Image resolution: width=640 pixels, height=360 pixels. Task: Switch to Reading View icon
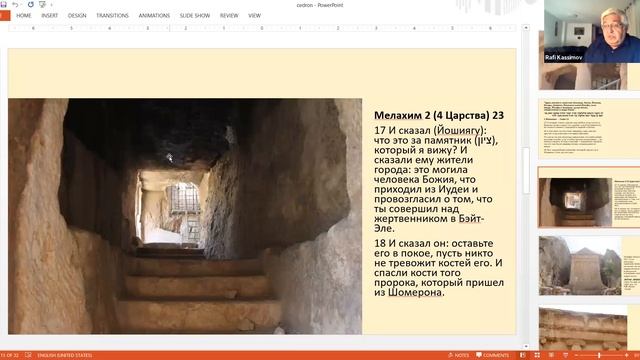click(x=551, y=356)
